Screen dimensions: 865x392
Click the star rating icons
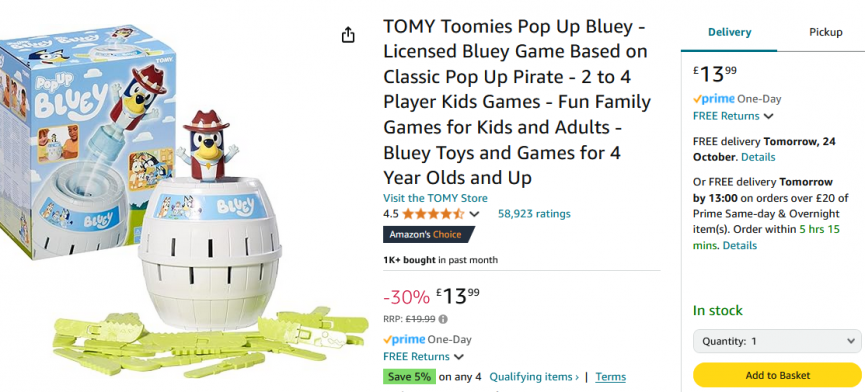433,214
